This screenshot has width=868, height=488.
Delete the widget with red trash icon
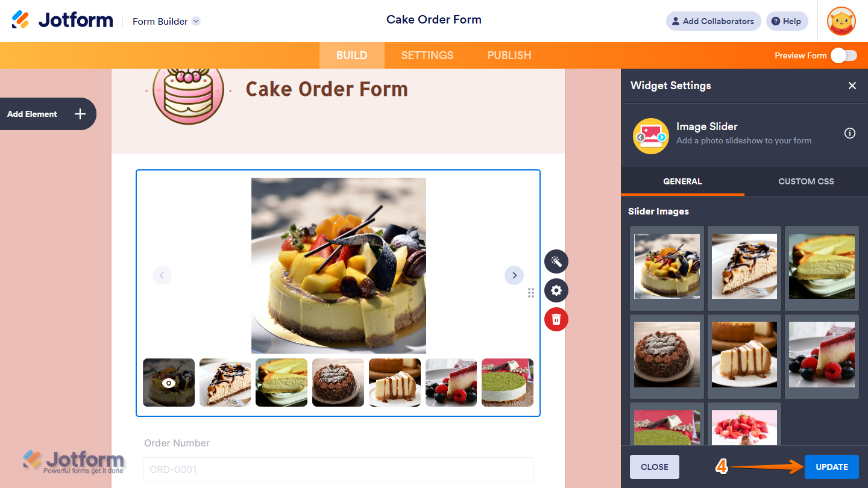point(556,319)
